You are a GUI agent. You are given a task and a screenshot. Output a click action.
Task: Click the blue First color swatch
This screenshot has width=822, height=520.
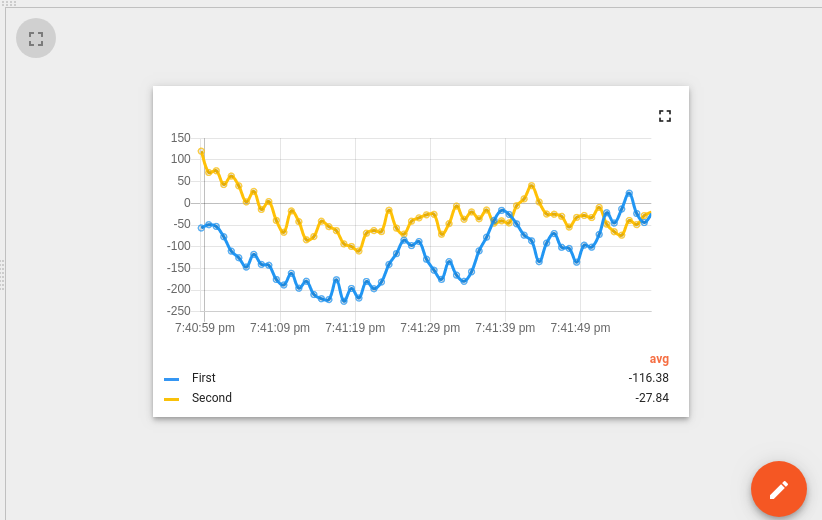pos(171,379)
